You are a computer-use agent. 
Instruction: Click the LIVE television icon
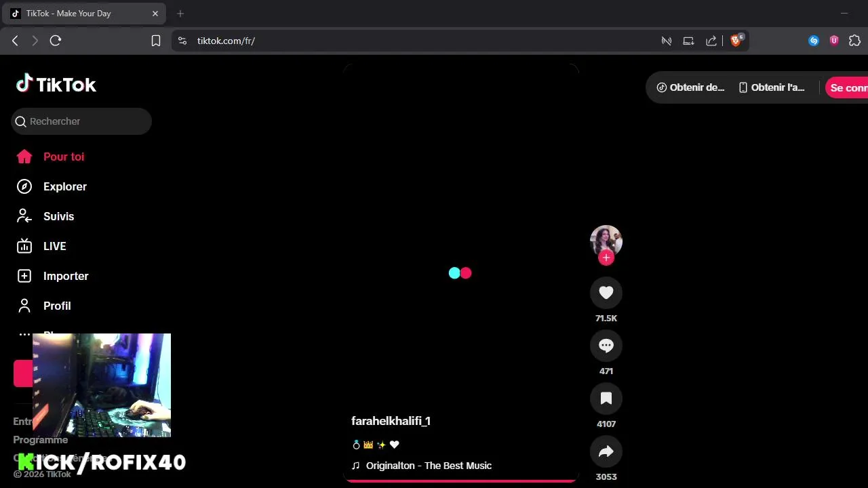coord(24,246)
